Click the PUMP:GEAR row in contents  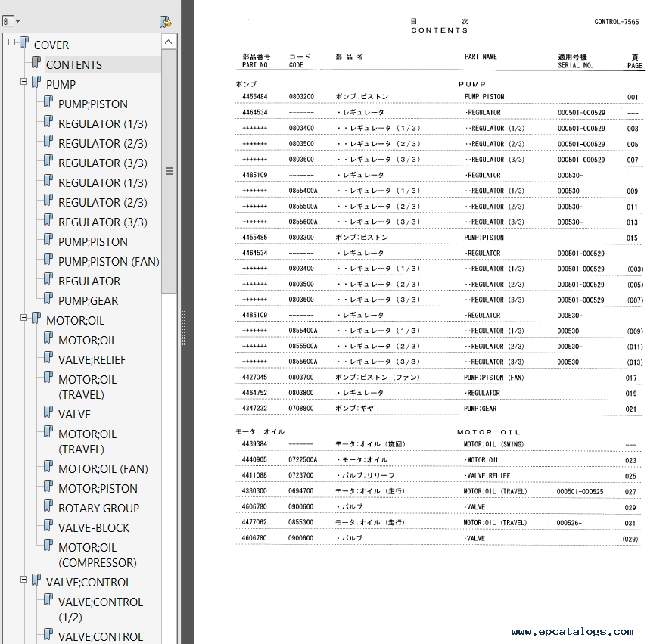pos(438,409)
